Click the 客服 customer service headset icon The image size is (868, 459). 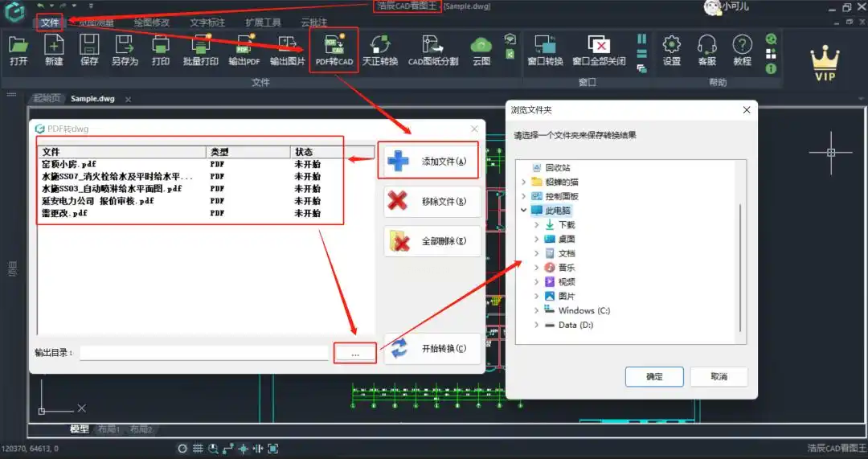point(707,50)
